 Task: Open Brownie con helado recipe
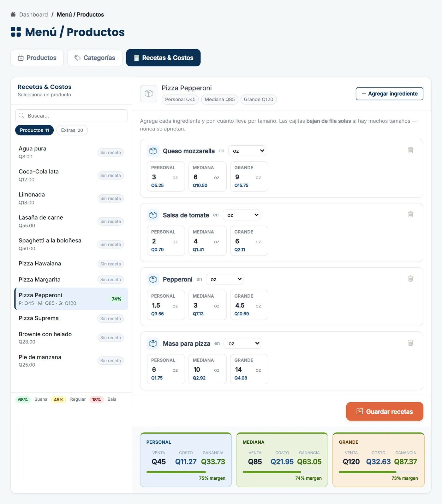[71, 338]
